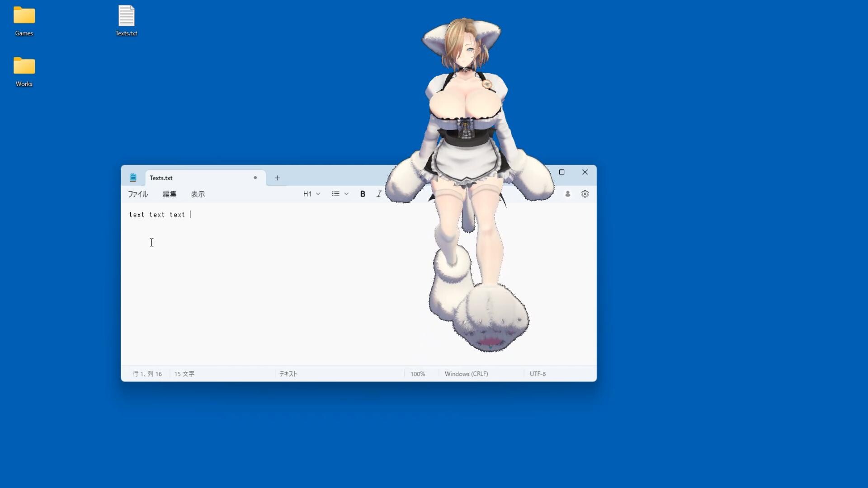Viewport: 868px width, 488px height.
Task: Toggle italic formatting in Notepad
Action: click(379, 194)
